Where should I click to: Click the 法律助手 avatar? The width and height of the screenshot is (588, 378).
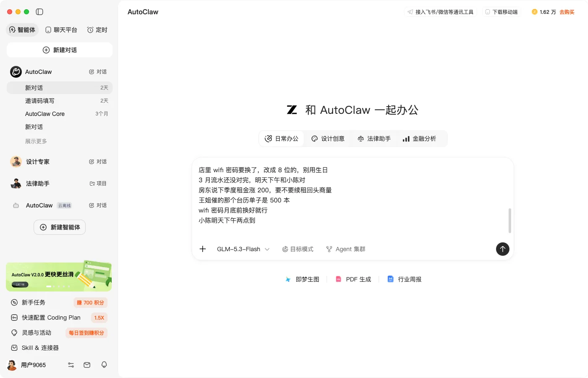click(x=16, y=184)
